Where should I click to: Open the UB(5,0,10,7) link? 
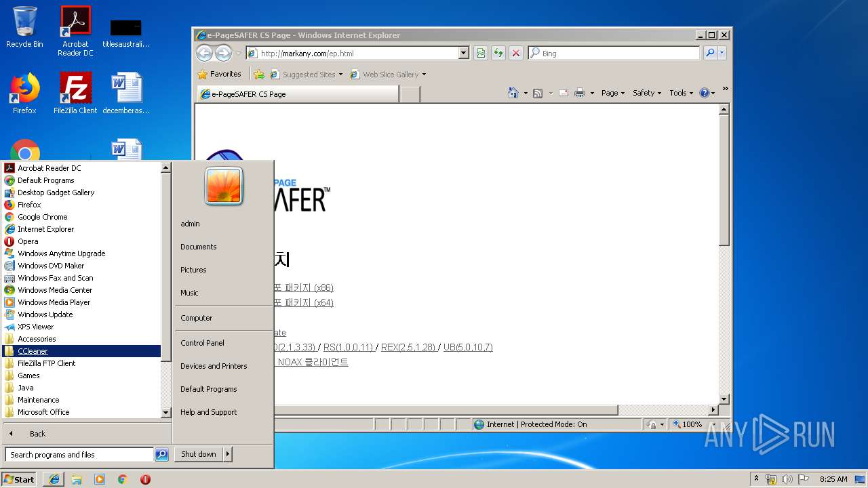(468, 347)
